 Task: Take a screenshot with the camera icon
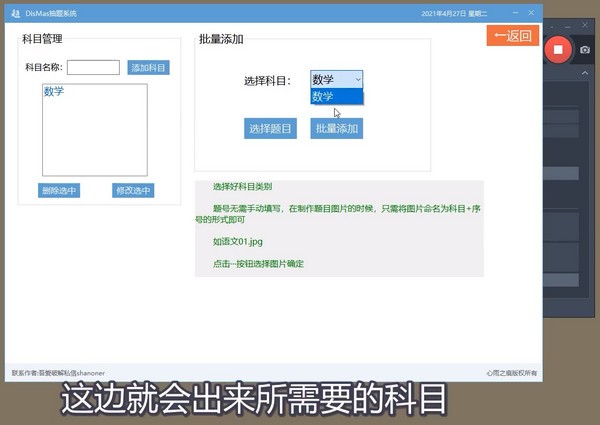[x=585, y=50]
